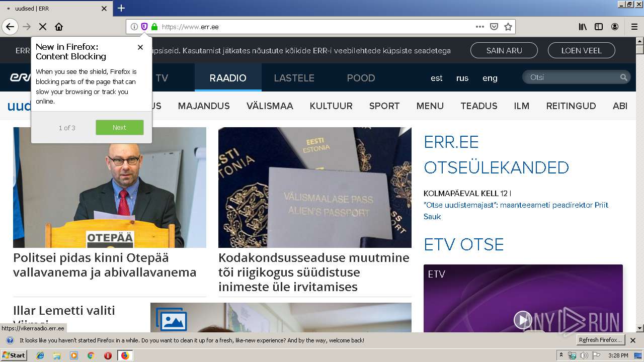Open a new tab
Viewport: 644px width, 362px height.
pos(121,8)
